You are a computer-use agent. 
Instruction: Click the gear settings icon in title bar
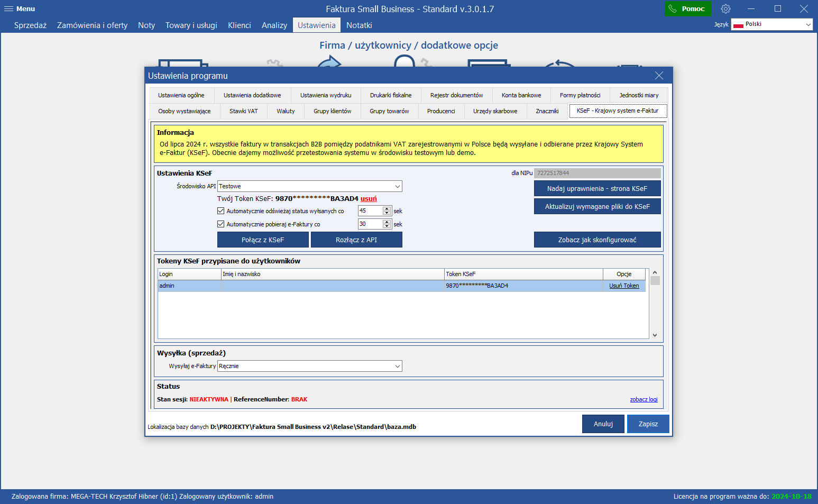725,9
